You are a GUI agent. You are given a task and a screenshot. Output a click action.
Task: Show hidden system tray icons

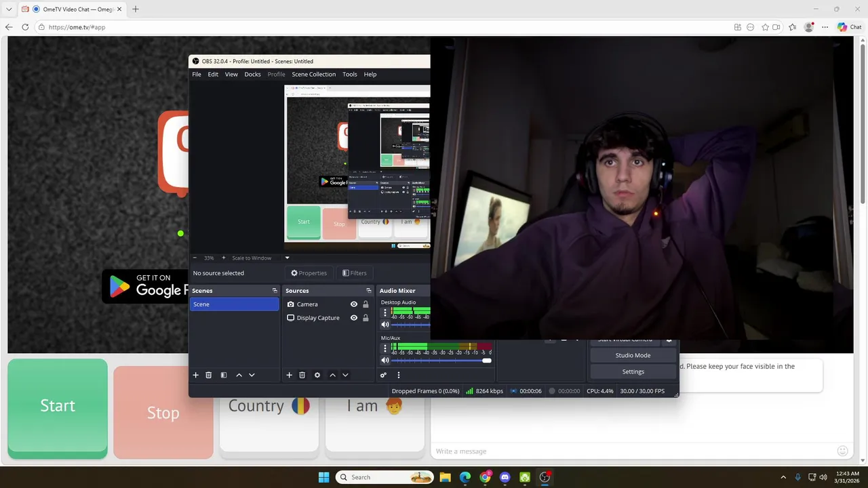(783, 477)
